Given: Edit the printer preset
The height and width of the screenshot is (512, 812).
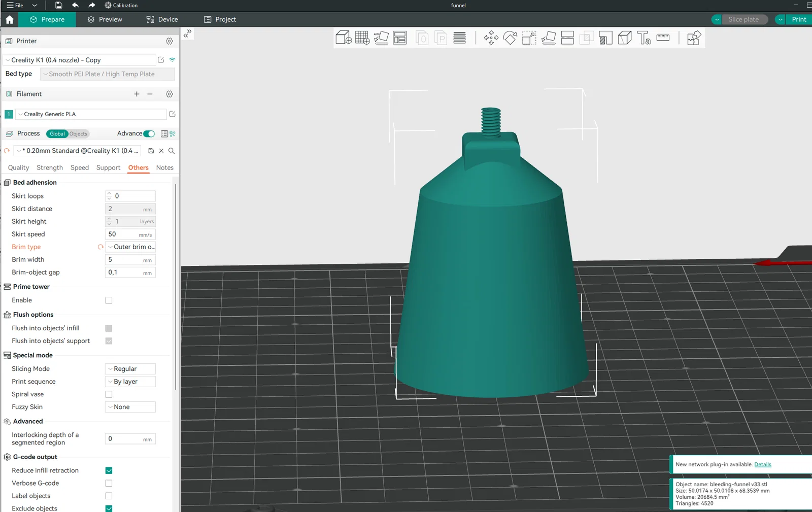Looking at the screenshot, I should 161,60.
